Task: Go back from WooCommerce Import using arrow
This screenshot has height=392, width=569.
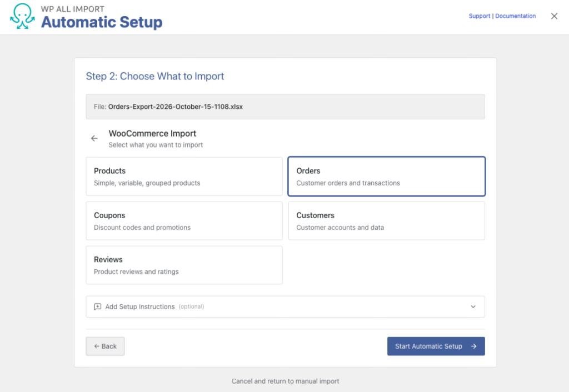Action: (x=94, y=138)
